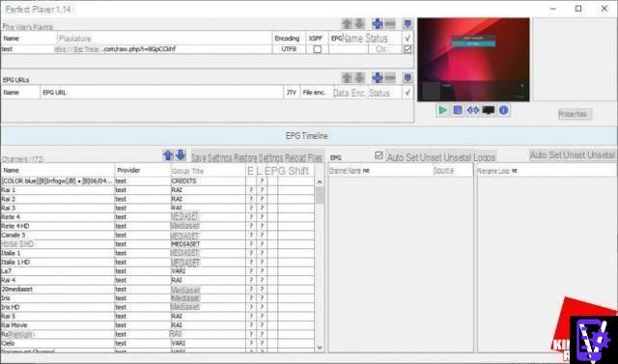Show stream info with the blue info icon
Viewport: 618px width, 364px height.
click(503, 110)
